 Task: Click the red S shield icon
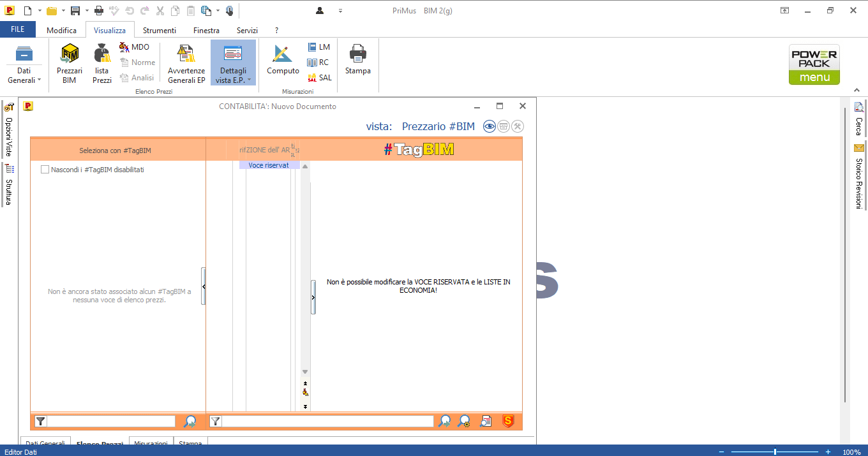pyautogui.click(x=508, y=421)
